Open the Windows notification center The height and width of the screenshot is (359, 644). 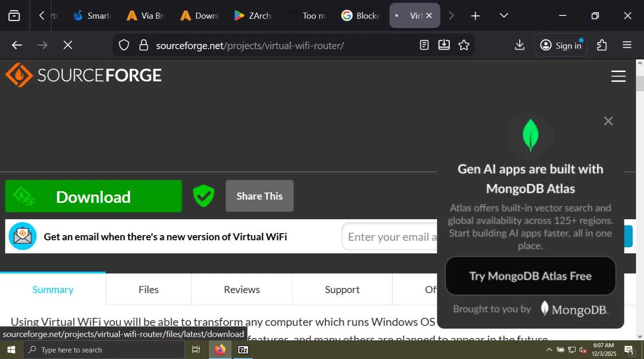629,350
